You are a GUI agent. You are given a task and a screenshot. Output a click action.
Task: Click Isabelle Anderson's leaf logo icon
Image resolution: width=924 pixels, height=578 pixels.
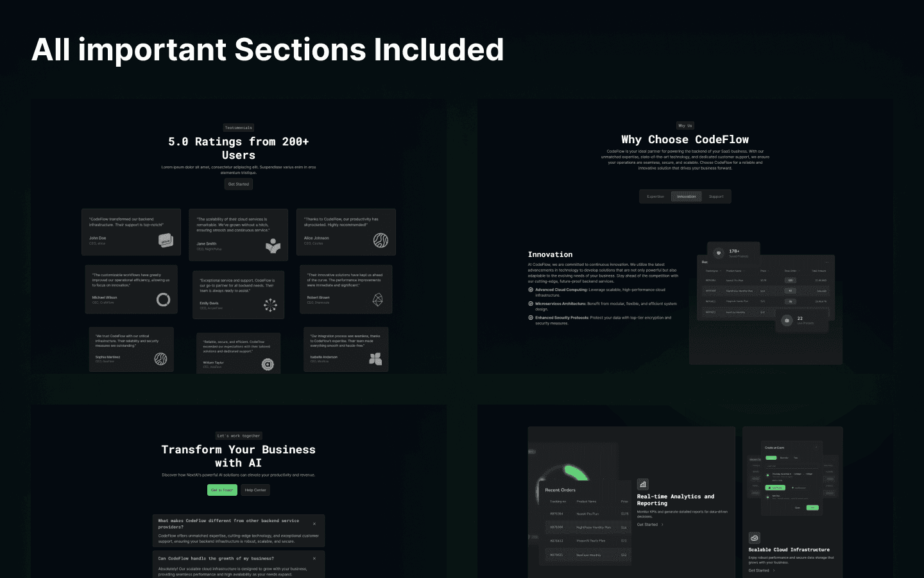pos(375,359)
